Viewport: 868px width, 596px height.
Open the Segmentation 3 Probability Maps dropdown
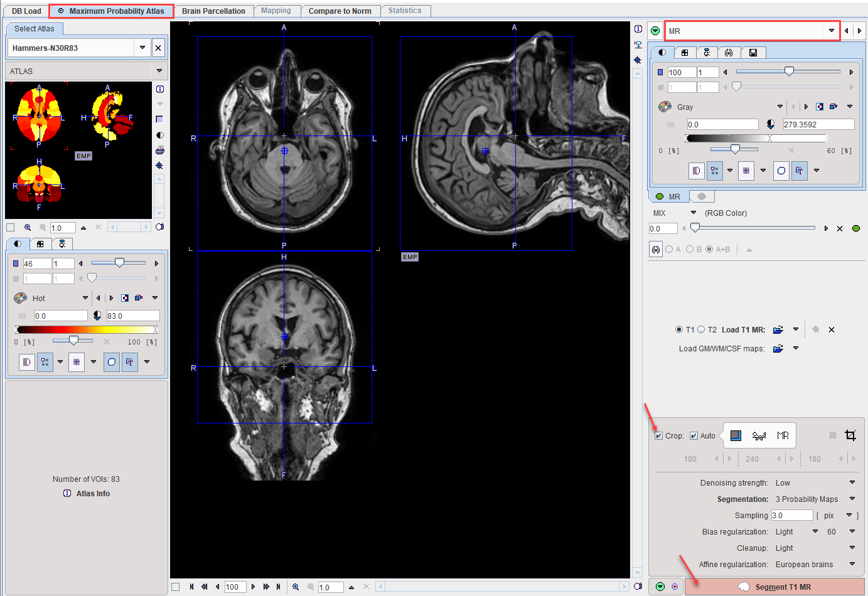852,499
